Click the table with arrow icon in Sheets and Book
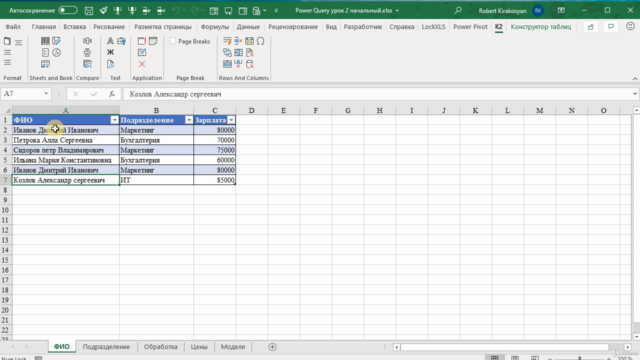Screen dimensions: 640x360 coord(45,64)
